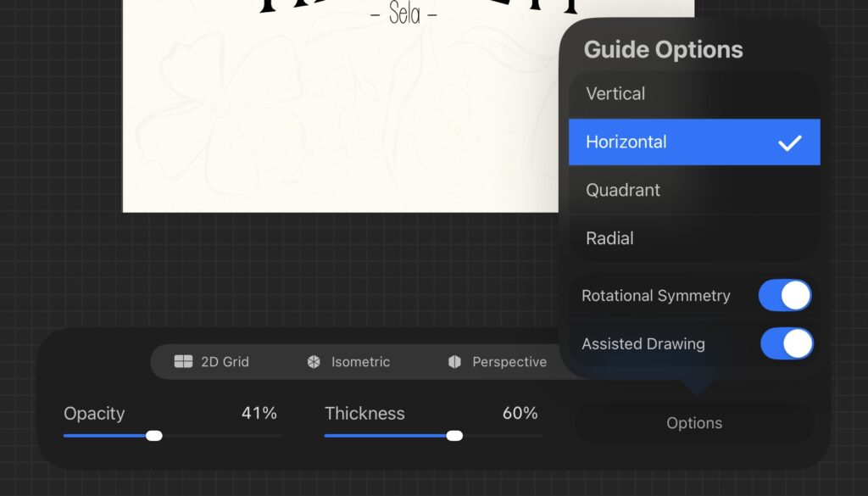Click the Thickness 60% value
This screenshot has width=868, height=496.
pos(520,414)
